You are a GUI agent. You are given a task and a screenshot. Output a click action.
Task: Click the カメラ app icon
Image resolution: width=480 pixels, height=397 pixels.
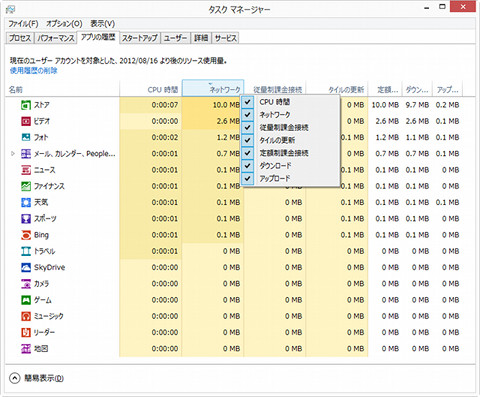(26, 284)
